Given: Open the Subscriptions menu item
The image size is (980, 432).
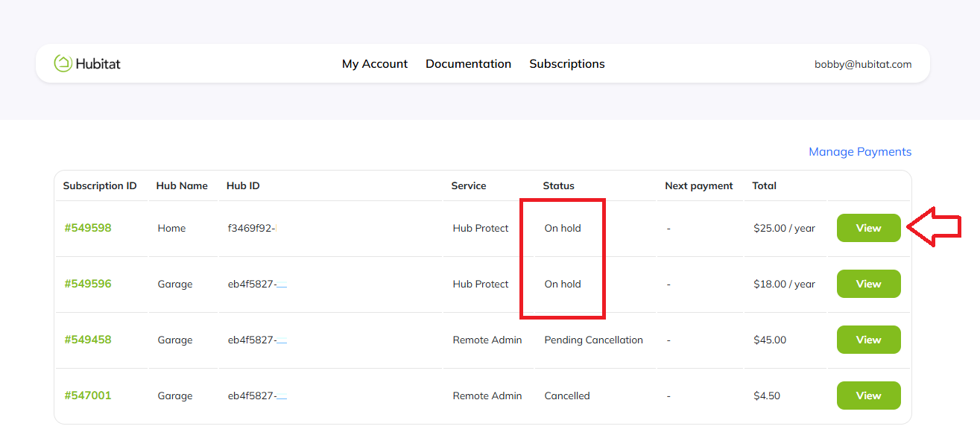Looking at the screenshot, I should click(566, 64).
